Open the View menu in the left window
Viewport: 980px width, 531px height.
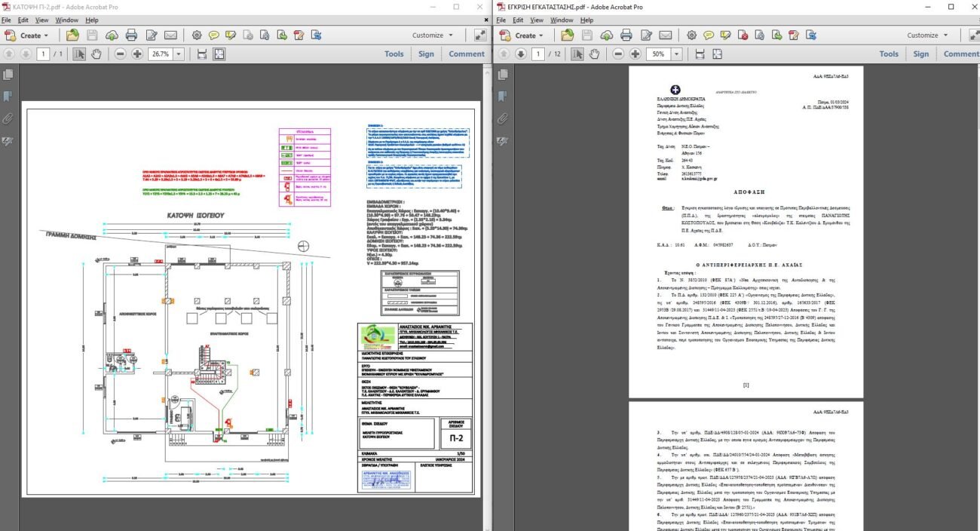pos(41,20)
